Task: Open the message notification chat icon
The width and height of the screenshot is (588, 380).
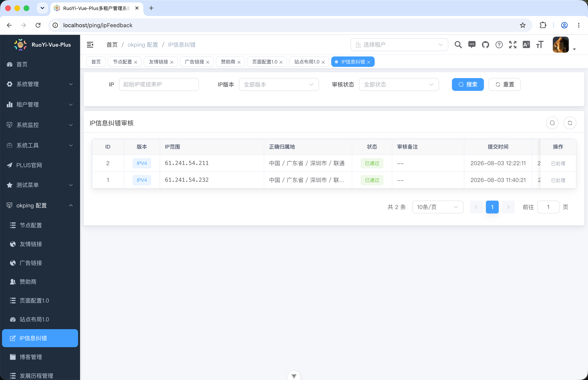Action: click(x=472, y=45)
